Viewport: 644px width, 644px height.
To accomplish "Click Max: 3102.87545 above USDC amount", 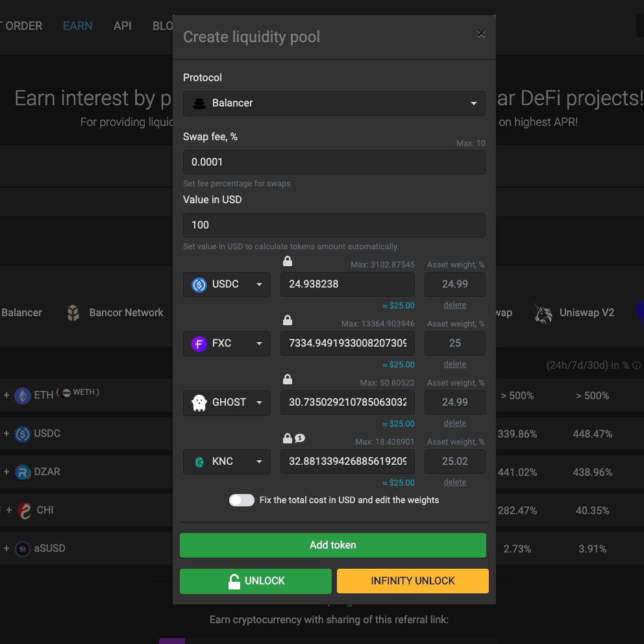I will [x=382, y=265].
